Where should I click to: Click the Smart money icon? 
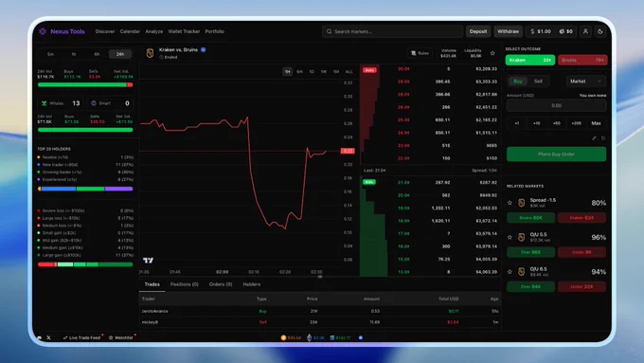click(x=94, y=103)
